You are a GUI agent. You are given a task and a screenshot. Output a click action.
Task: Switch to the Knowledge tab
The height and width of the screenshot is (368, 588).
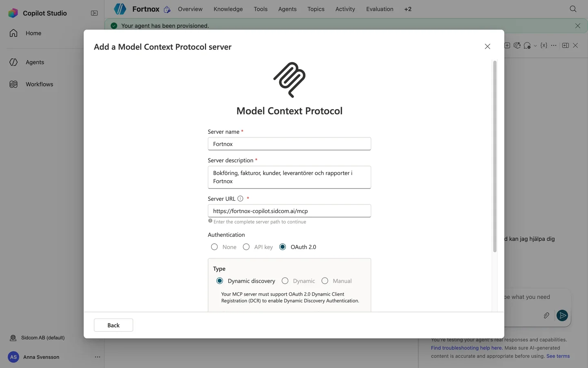click(228, 9)
